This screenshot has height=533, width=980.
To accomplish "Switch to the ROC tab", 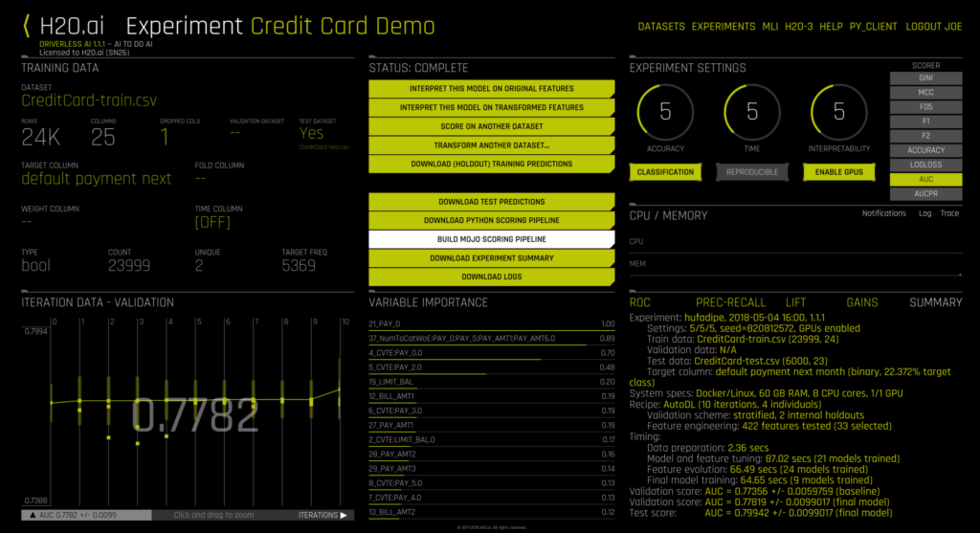I will tap(640, 302).
